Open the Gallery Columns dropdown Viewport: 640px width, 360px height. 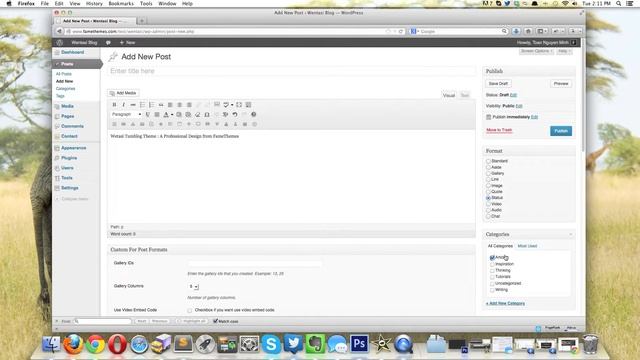tap(193, 287)
